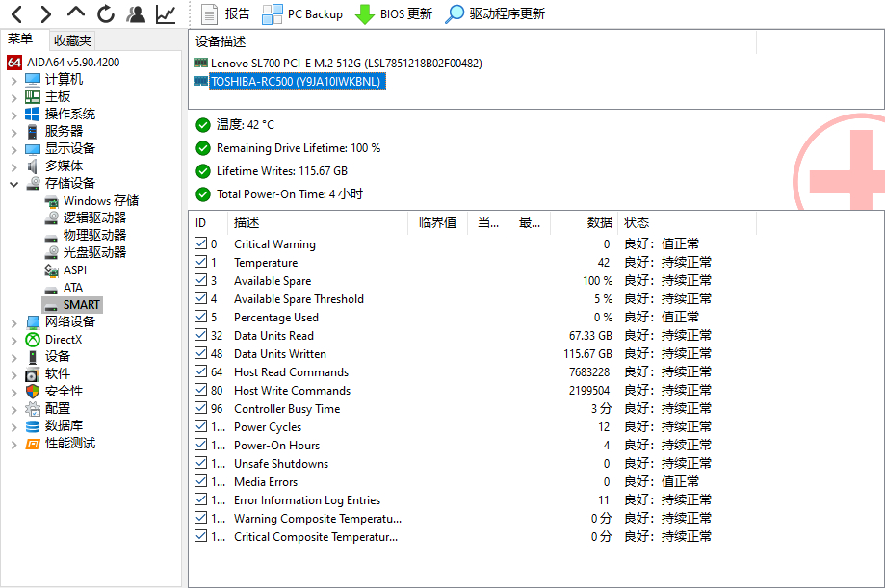885x588 pixels.
Task: Select the 数据库 database icon
Action: 33,426
